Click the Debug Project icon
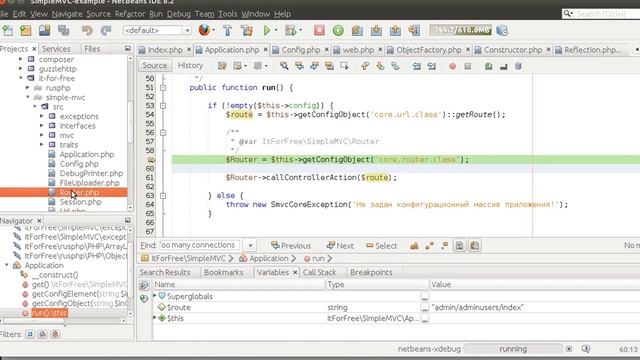640x360 pixels. 290,30
